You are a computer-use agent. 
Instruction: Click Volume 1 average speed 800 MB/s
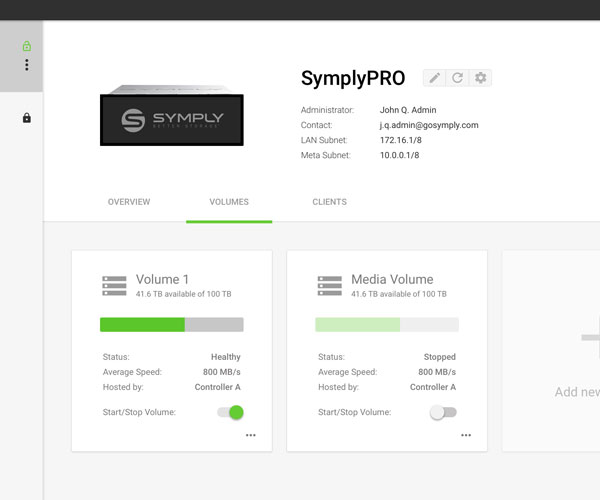pyautogui.click(x=222, y=372)
